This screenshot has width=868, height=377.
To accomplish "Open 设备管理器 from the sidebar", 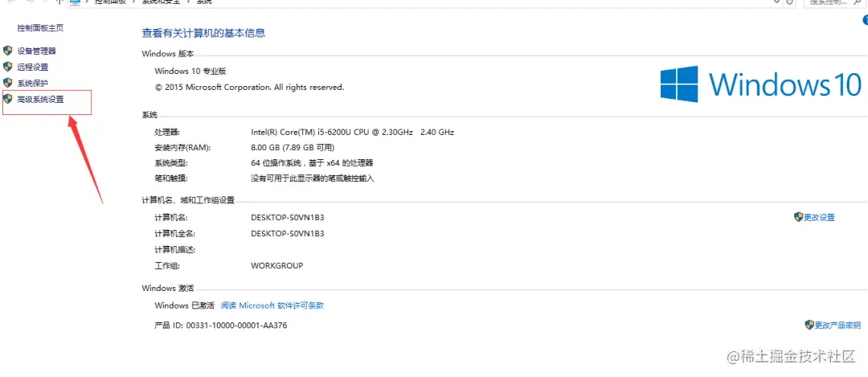I will (36, 51).
